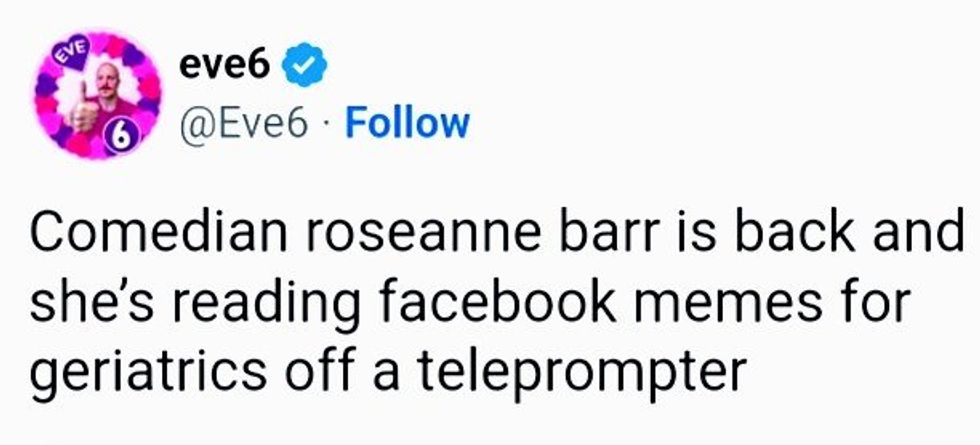The image size is (980, 445).
Task: Click the word "she's" in the tweet
Action: (84, 307)
